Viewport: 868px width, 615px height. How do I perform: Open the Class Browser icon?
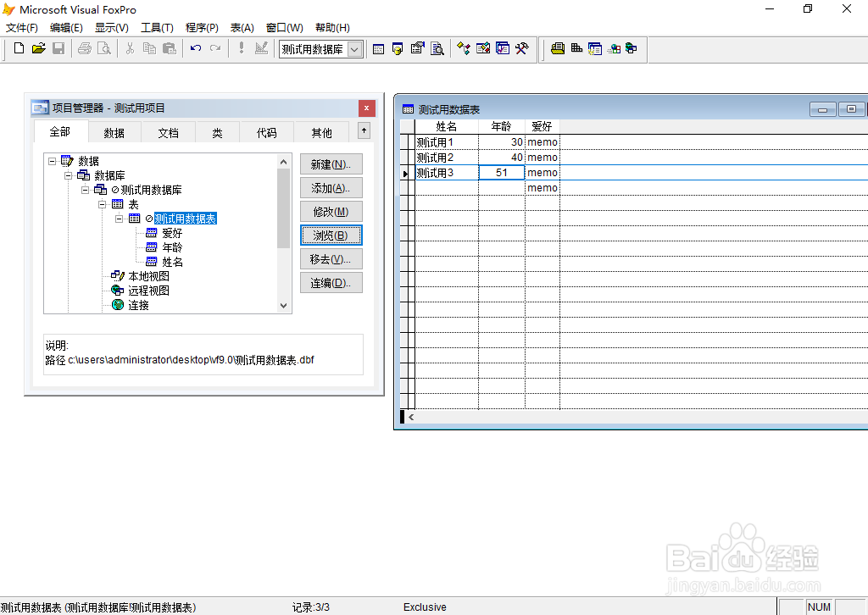click(464, 48)
